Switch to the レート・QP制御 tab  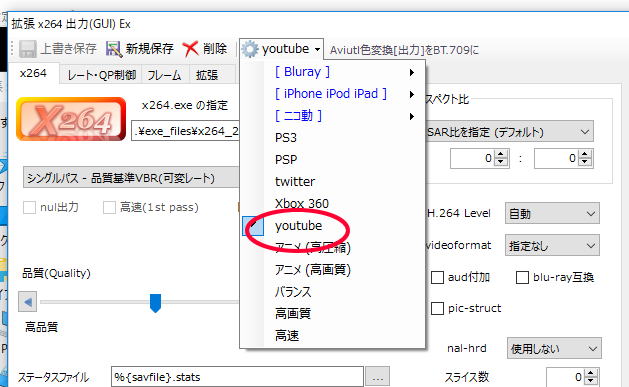click(102, 75)
